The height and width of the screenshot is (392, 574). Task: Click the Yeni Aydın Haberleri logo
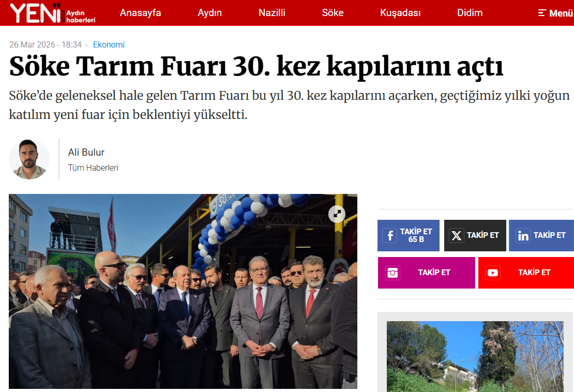[x=53, y=13]
